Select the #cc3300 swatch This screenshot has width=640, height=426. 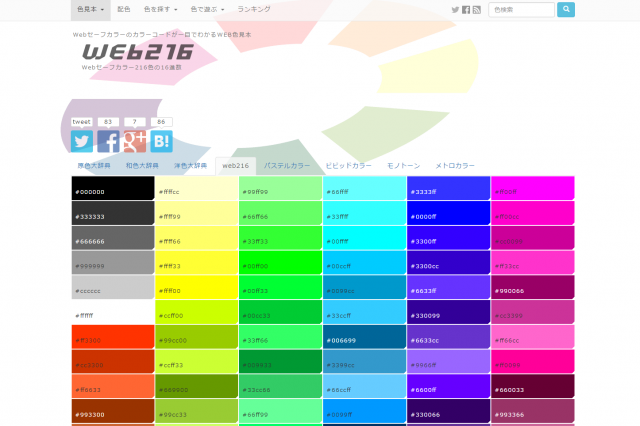pyautogui.click(x=113, y=362)
